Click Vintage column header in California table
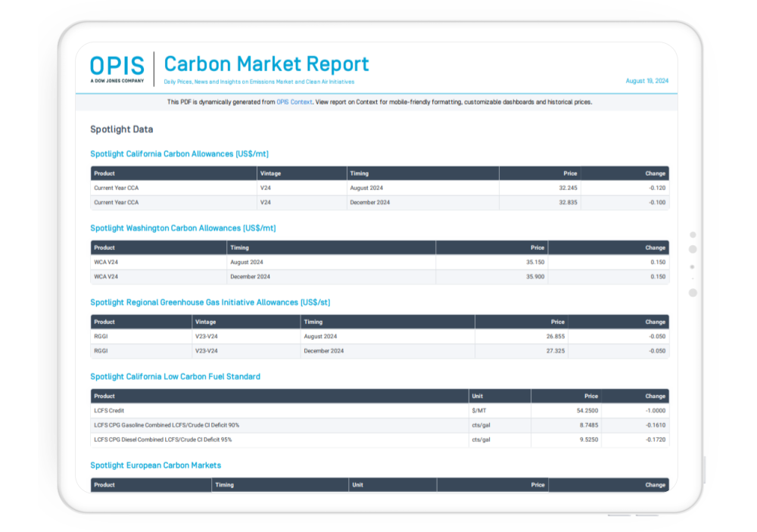Viewport: 757px width, 532px height. (x=270, y=173)
